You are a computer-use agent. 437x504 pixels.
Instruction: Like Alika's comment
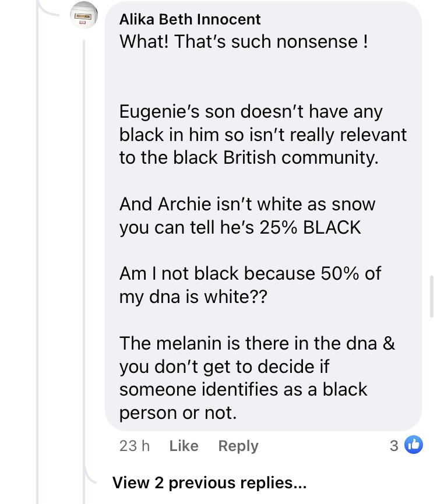click(184, 446)
